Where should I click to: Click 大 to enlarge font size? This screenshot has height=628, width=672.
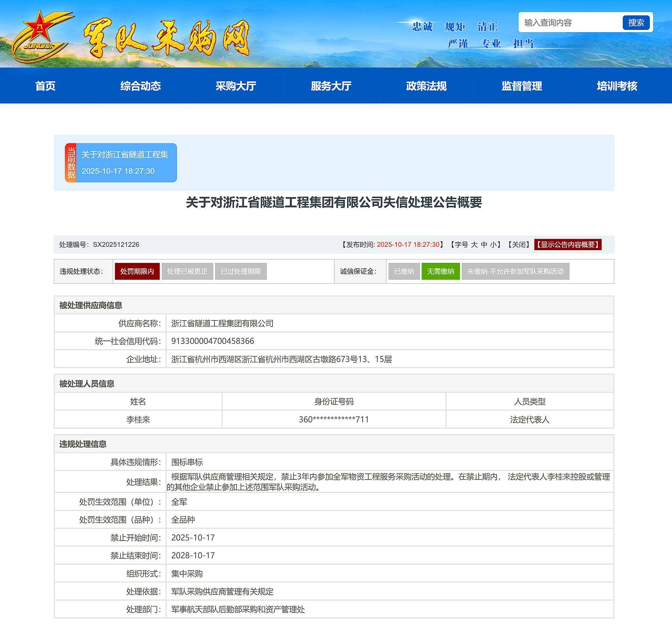[474, 245]
